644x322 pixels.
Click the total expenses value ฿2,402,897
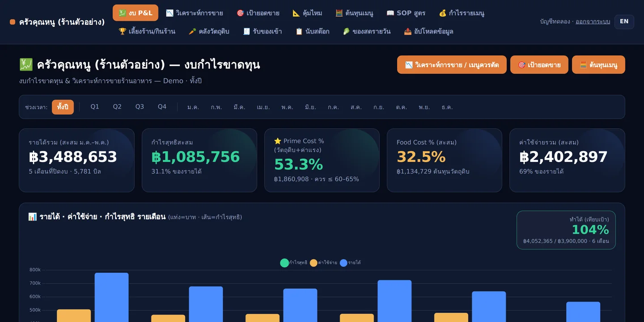[x=563, y=157]
